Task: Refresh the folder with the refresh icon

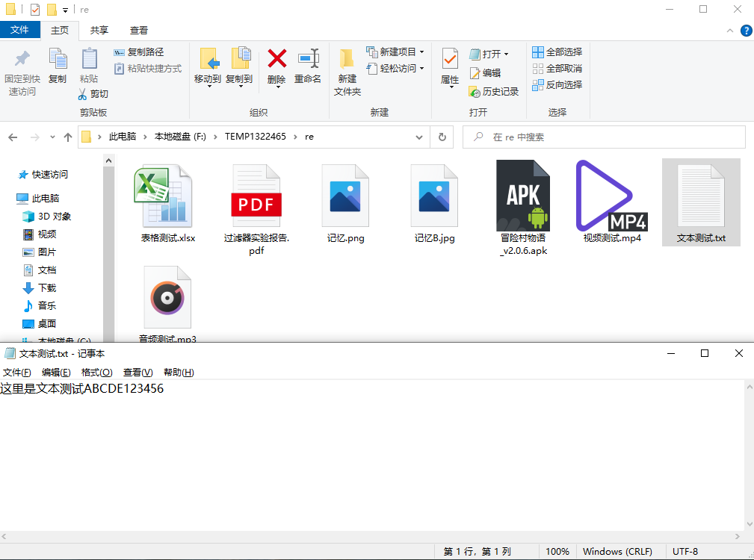Action: [443, 137]
